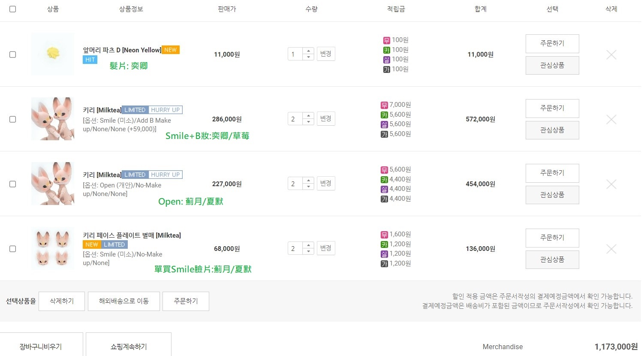Click LIMITED badge on Open option row

tap(135, 175)
